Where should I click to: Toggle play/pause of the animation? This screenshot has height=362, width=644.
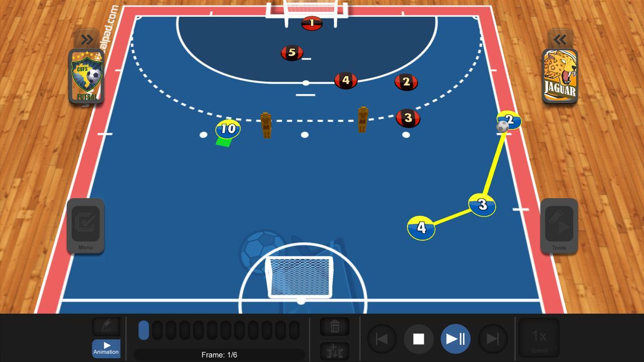(x=456, y=339)
